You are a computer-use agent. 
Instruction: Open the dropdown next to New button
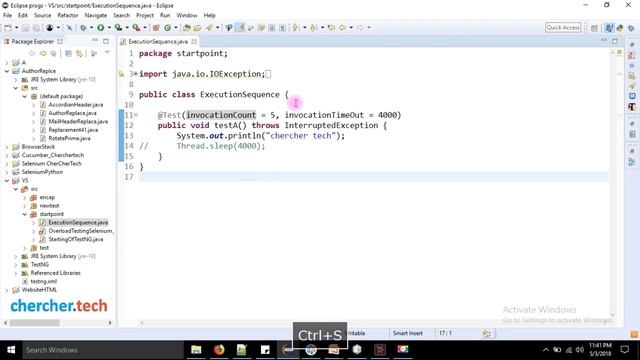16,28
